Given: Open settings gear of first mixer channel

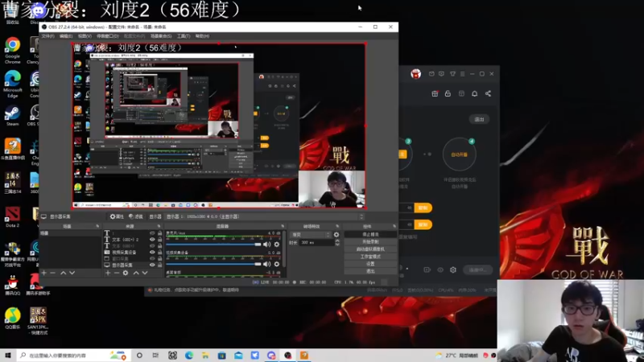Looking at the screenshot, I should 277,245.
